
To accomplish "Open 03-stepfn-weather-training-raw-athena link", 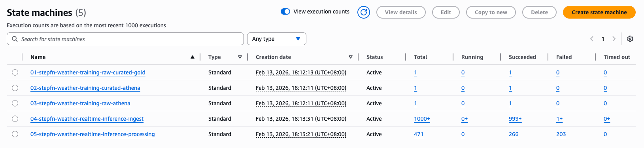I will click(80, 103).
